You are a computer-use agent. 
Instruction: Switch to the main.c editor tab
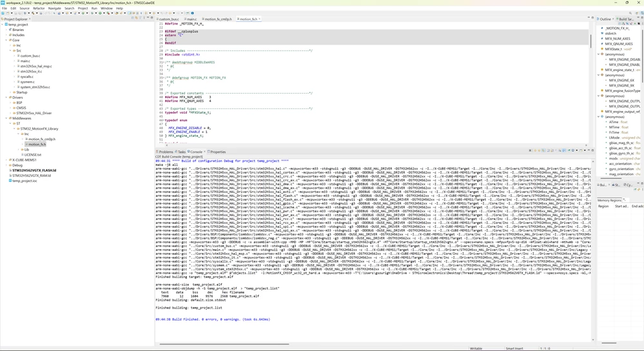(x=191, y=19)
